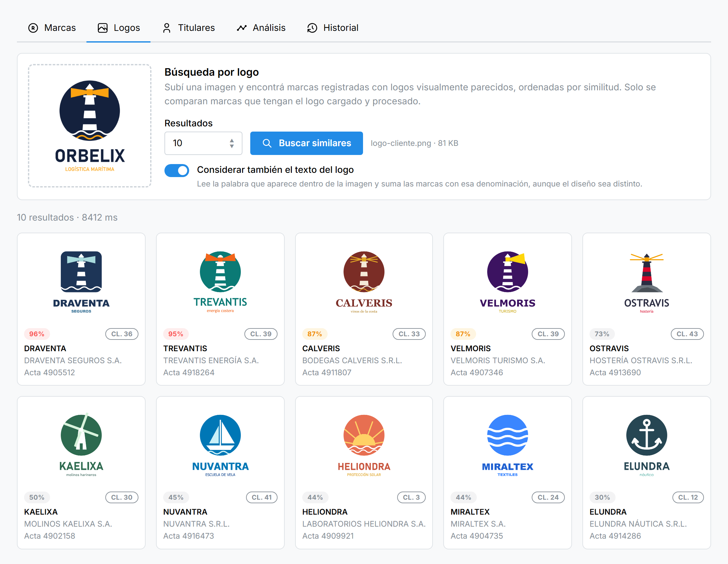Switch to the Historial tab
The image size is (728, 564).
pyautogui.click(x=333, y=28)
